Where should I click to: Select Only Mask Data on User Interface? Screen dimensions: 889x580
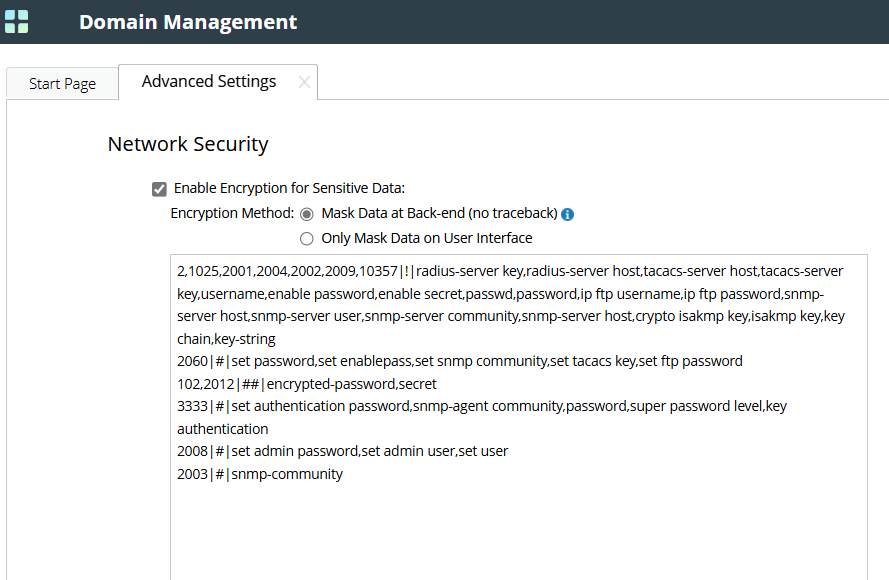coord(307,239)
